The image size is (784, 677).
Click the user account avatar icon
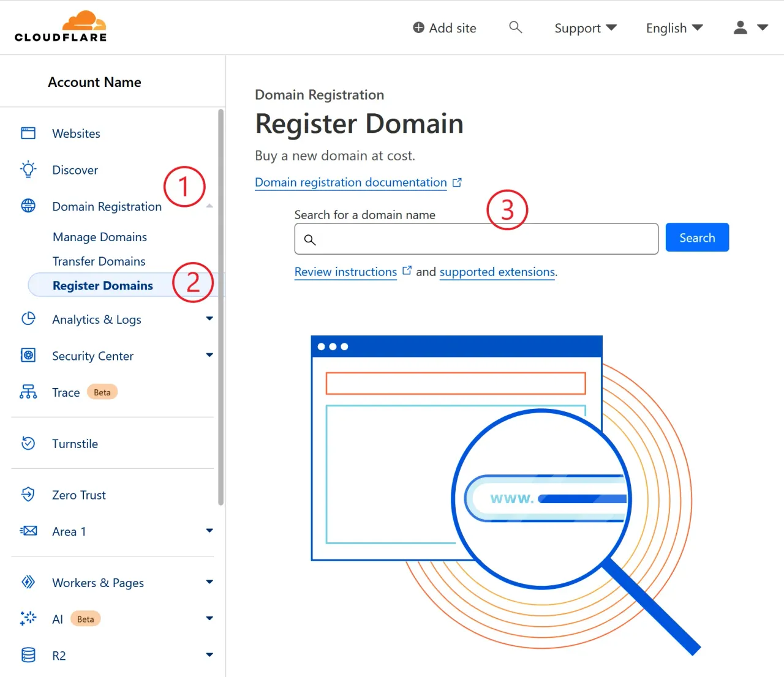pos(741,28)
